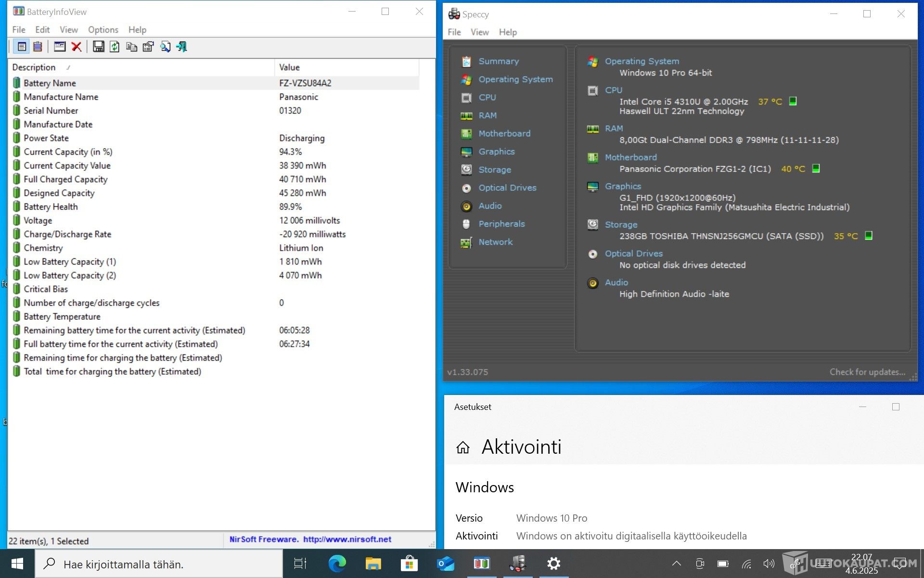
Task: Open File menu in Speccy
Action: (454, 32)
